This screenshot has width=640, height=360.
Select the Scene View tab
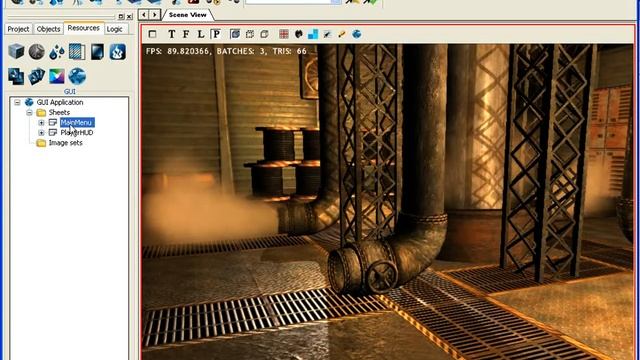tap(187, 15)
